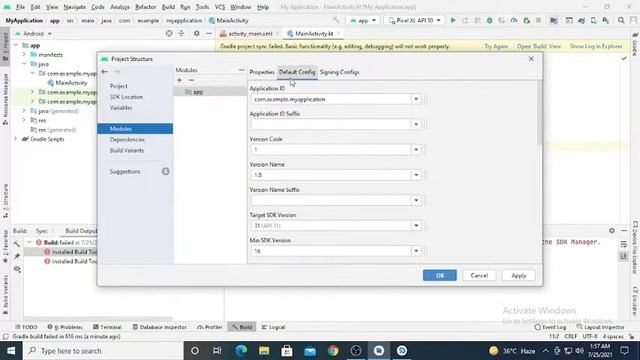Image resolution: width=640 pixels, height=360 pixels.
Task: Click Open 'Build' View link
Action: pyautogui.click(x=539, y=47)
